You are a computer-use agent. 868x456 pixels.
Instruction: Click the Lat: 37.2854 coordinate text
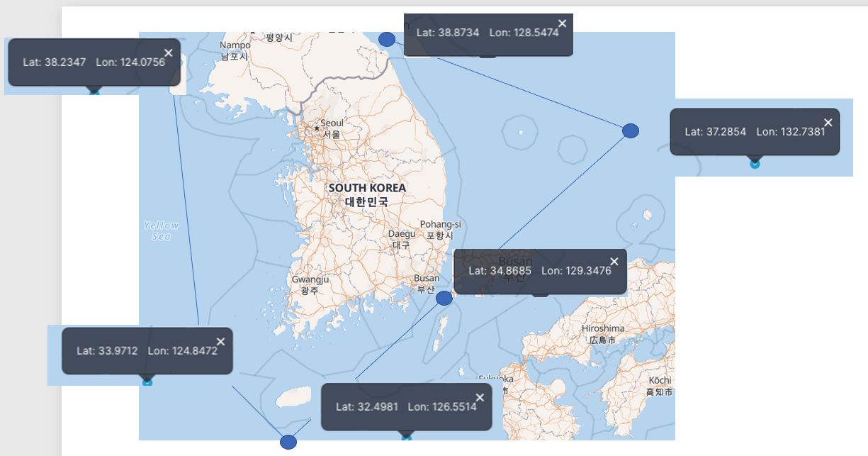pos(716,131)
